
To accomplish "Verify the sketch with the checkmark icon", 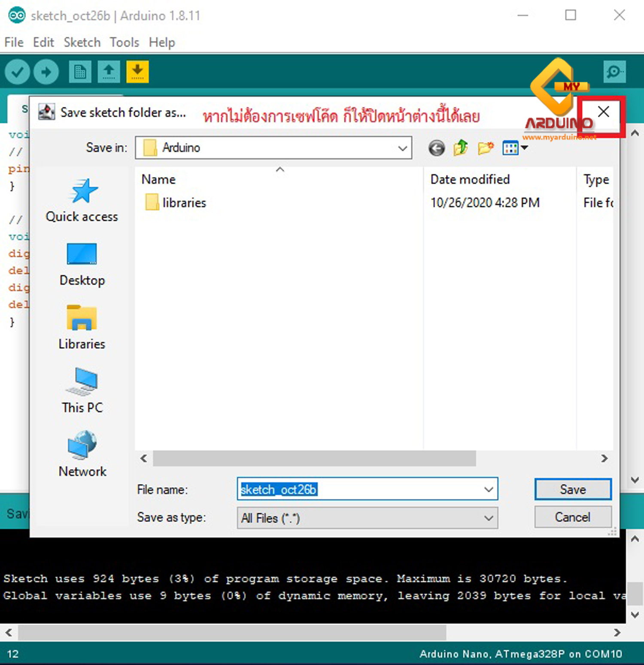I will coord(17,72).
